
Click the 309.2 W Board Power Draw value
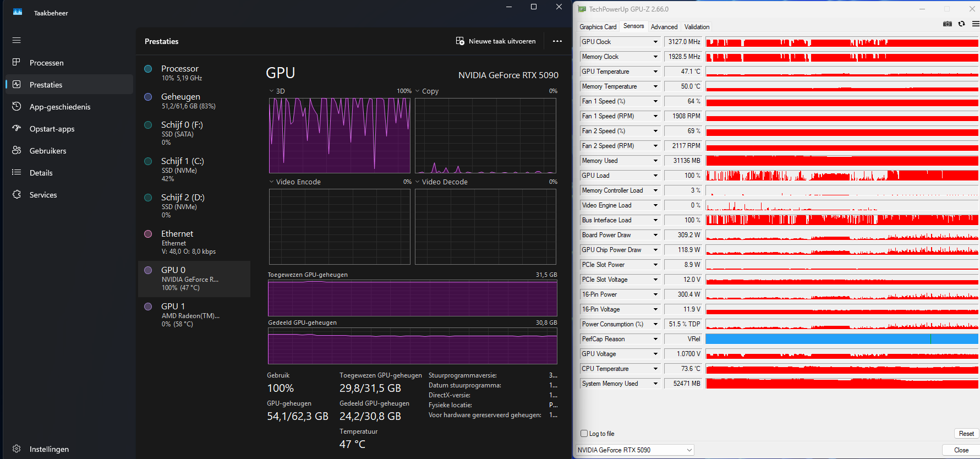pyautogui.click(x=683, y=235)
